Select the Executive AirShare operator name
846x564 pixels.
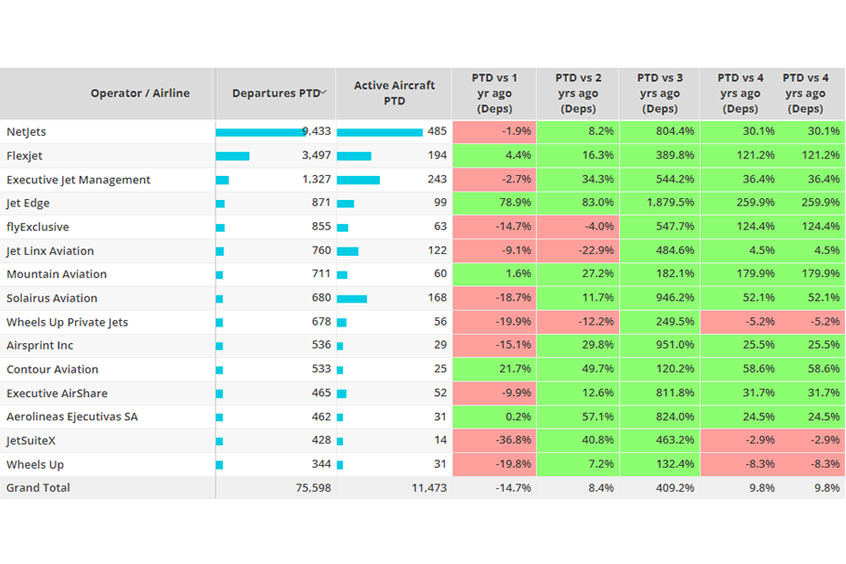pos(57,393)
